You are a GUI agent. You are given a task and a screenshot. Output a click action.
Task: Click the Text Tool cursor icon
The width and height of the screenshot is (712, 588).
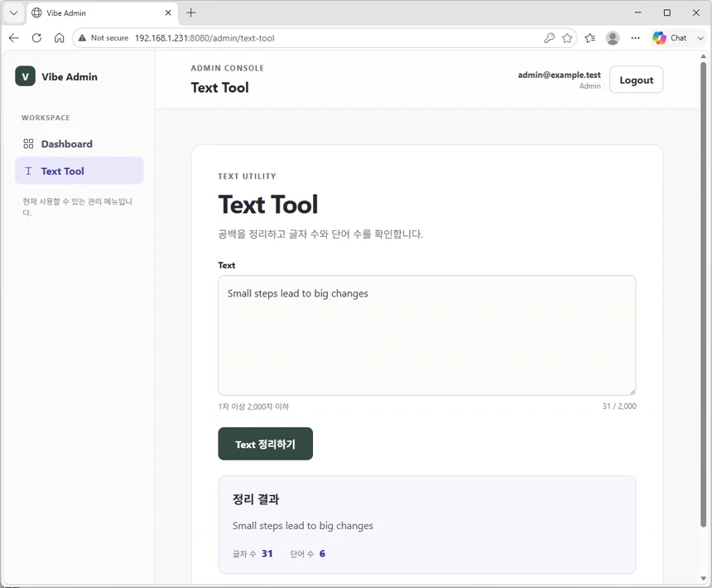(28, 171)
